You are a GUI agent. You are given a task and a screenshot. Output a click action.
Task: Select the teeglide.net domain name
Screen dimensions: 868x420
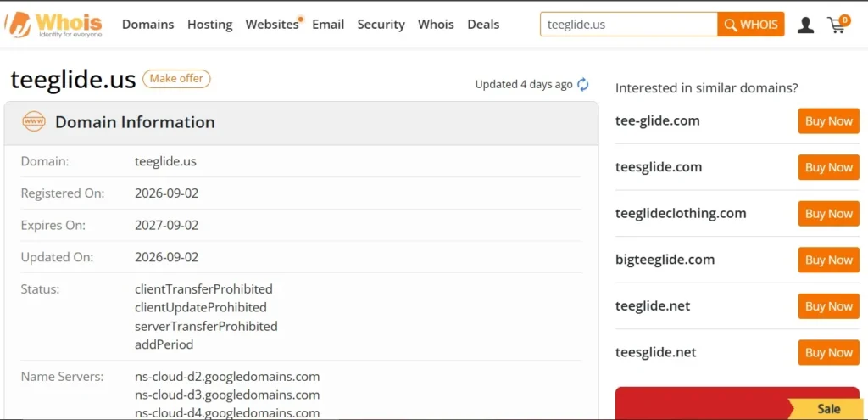pyautogui.click(x=653, y=305)
